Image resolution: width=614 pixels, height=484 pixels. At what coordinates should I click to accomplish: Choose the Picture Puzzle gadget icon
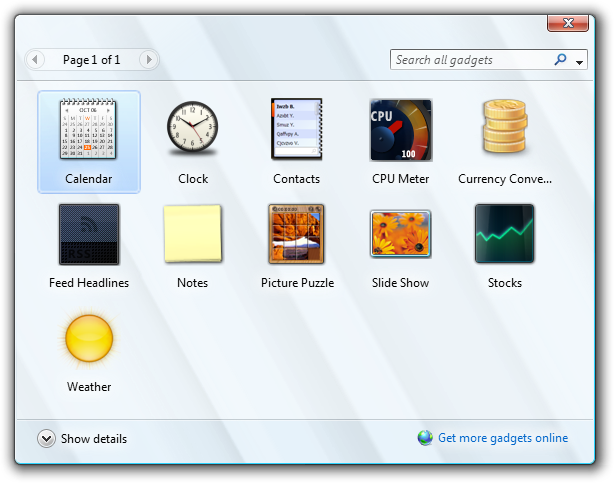click(x=296, y=234)
